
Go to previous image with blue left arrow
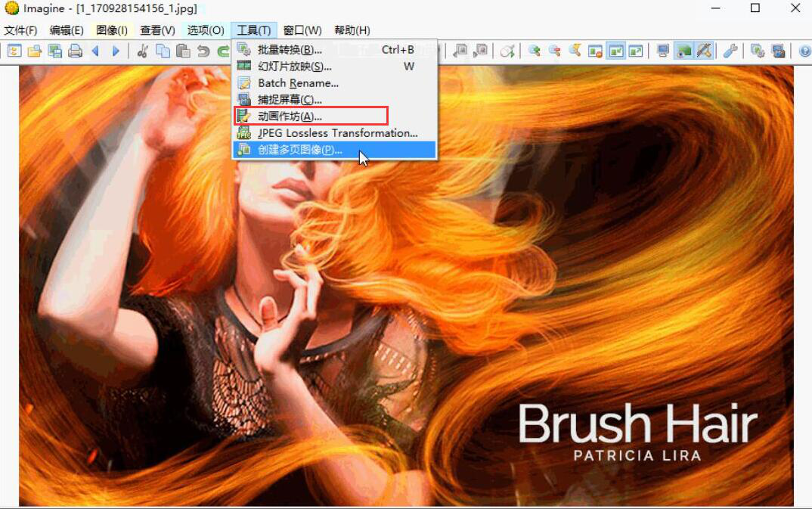click(x=95, y=51)
